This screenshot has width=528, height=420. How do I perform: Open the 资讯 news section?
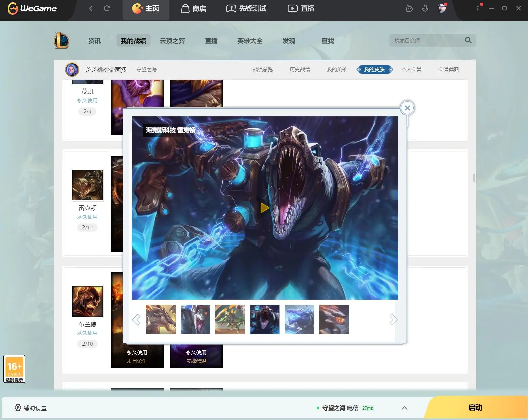(94, 41)
